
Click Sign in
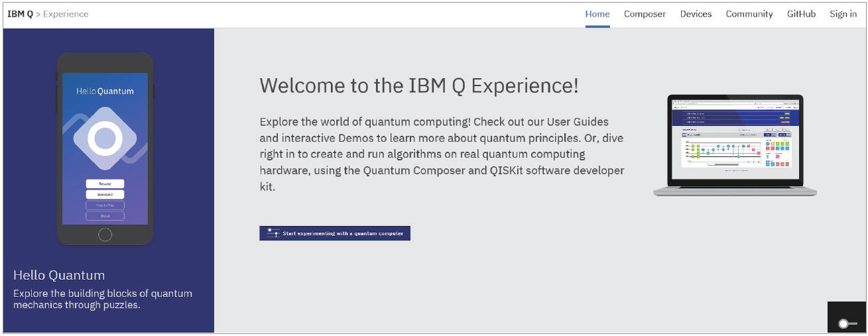tap(843, 14)
